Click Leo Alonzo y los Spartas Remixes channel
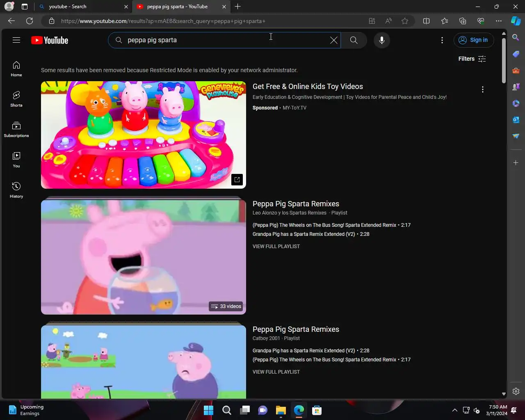 pos(290,213)
